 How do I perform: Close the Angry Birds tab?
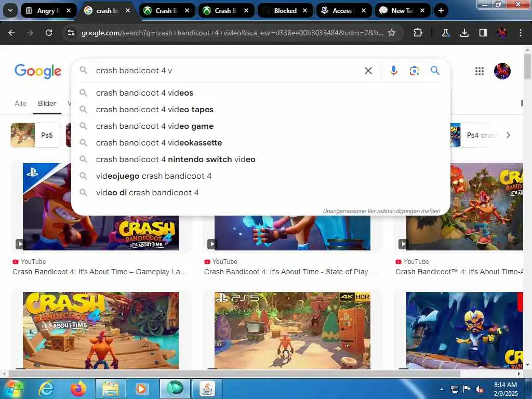pos(69,10)
